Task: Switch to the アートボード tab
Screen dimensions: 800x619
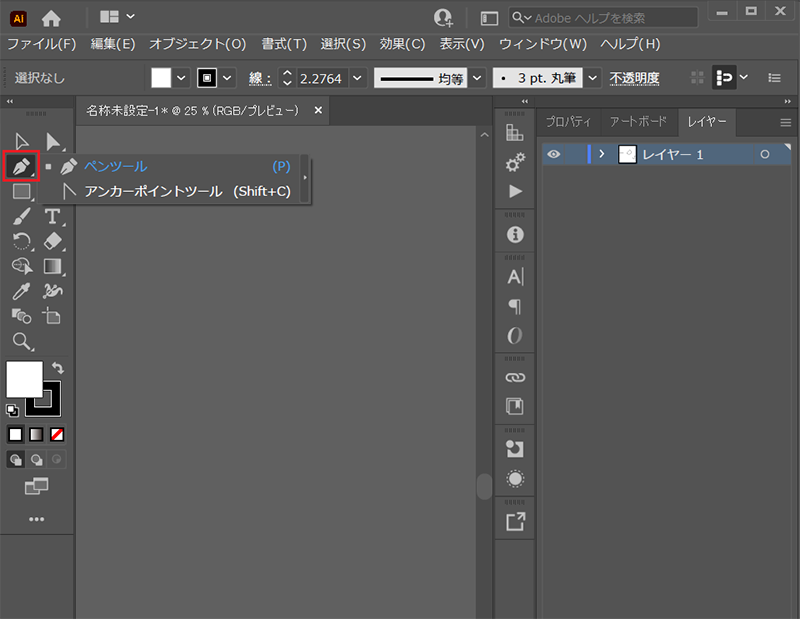Action: point(638,121)
